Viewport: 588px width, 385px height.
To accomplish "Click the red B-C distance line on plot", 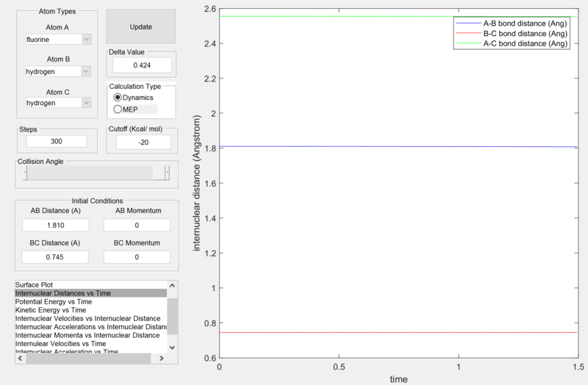I will click(x=398, y=333).
